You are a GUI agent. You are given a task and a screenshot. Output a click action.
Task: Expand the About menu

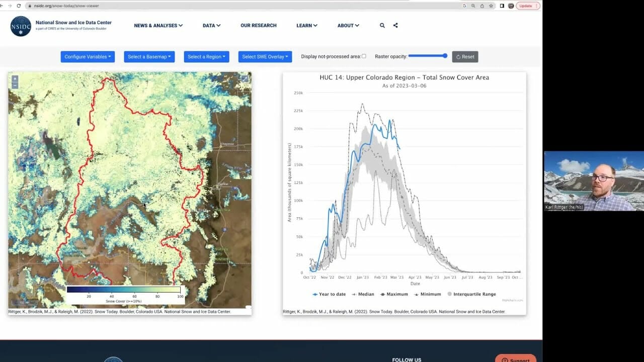348,26
